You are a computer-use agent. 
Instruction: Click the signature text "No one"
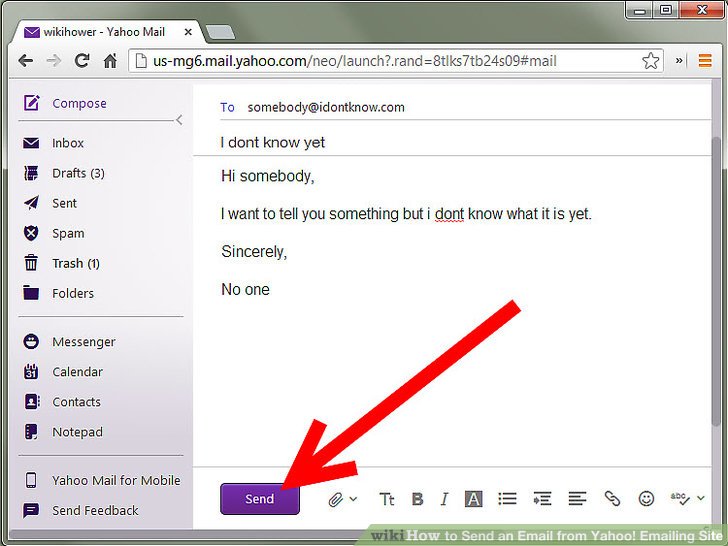coord(245,289)
